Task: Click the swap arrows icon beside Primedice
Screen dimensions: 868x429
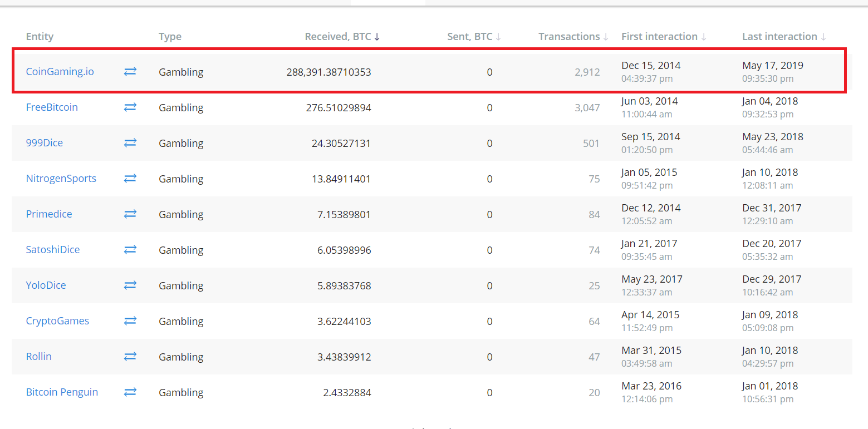Action: tap(130, 214)
